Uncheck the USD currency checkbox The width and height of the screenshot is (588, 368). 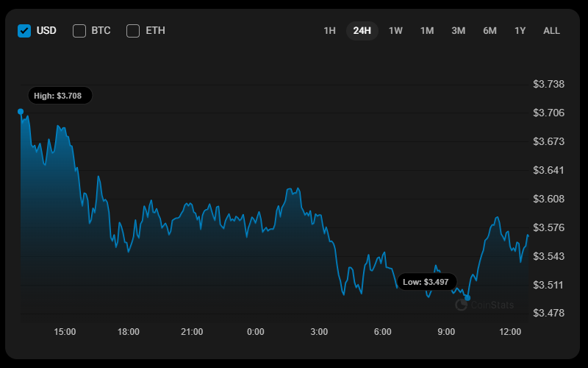(x=24, y=31)
